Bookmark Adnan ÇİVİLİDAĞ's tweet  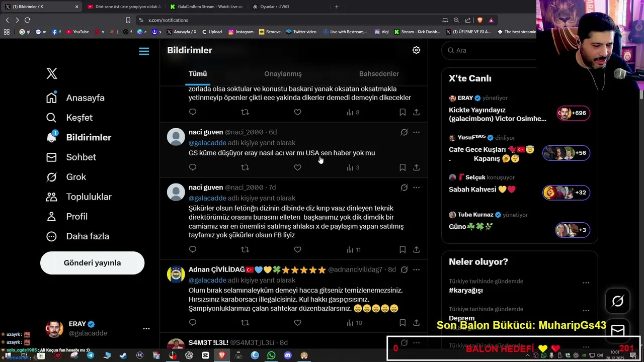point(403,322)
